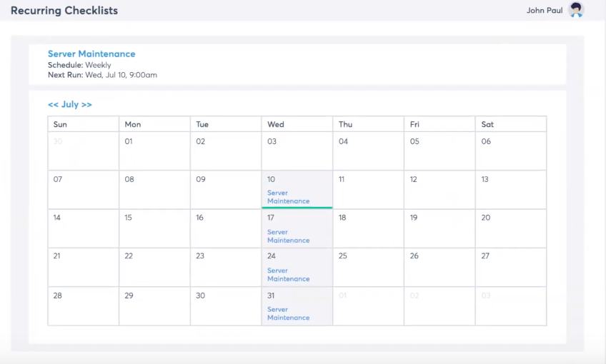Select calendar day 25
Image resolution: width=606 pixels, height=364 pixels.
click(368, 267)
